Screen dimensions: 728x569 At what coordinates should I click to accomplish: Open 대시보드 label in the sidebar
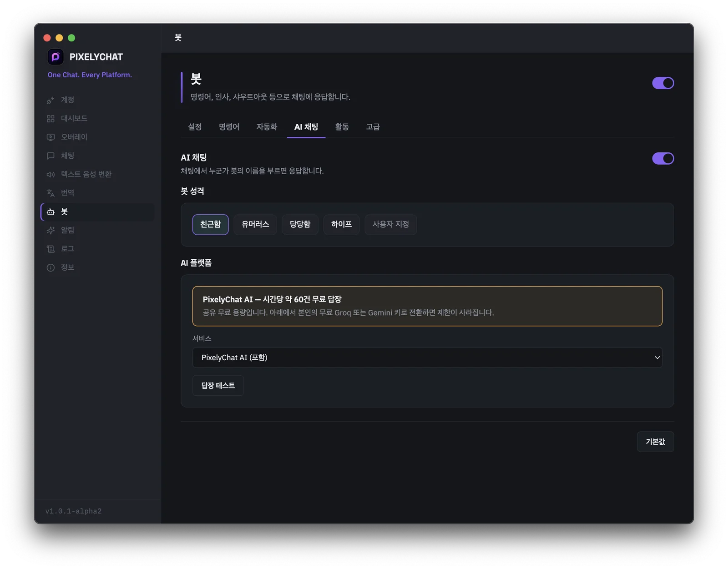74,119
